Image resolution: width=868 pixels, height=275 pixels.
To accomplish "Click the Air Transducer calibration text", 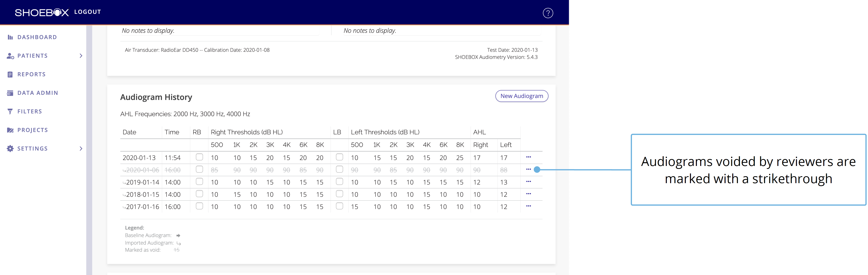I will [x=197, y=50].
